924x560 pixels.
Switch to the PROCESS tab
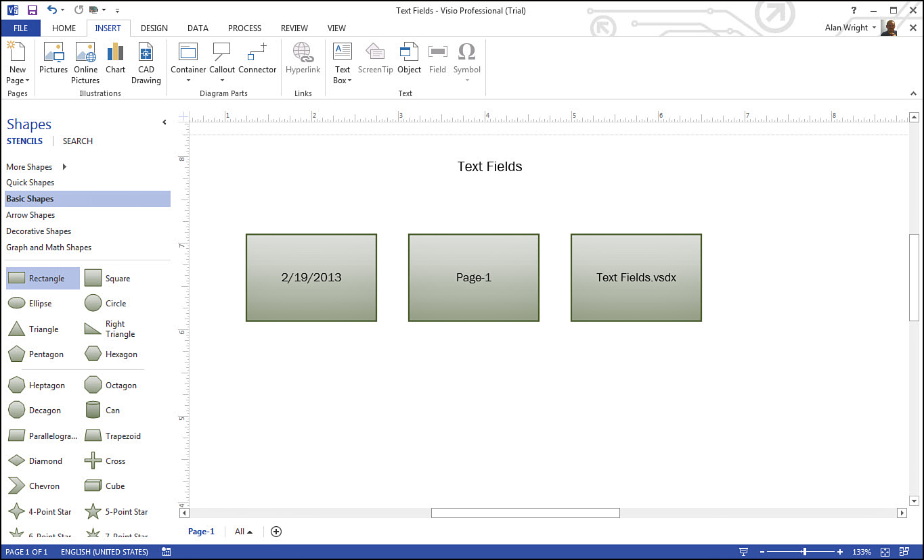(244, 28)
